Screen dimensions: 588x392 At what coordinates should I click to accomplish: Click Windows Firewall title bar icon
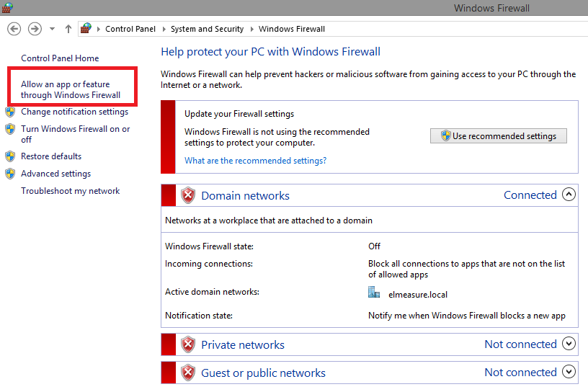pyautogui.click(x=7, y=7)
